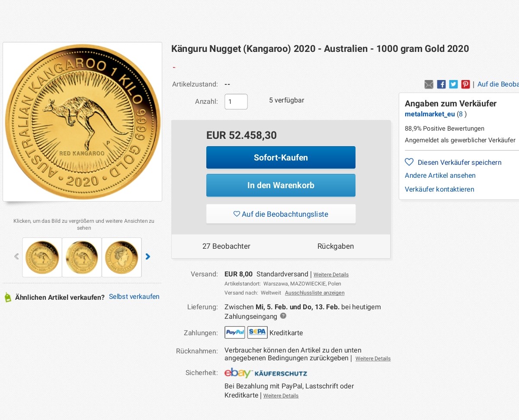Show next thumbnails with right arrow
This screenshot has height=420, width=519.
[148, 256]
